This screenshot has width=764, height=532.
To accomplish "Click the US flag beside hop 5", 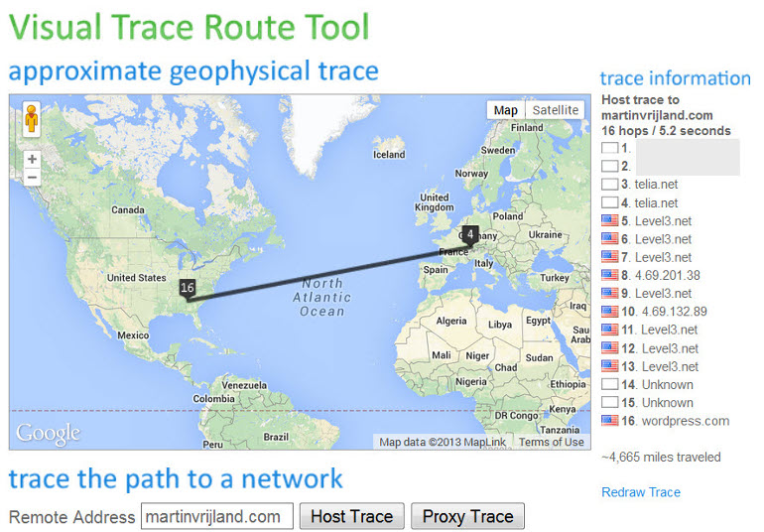I will pos(609,220).
